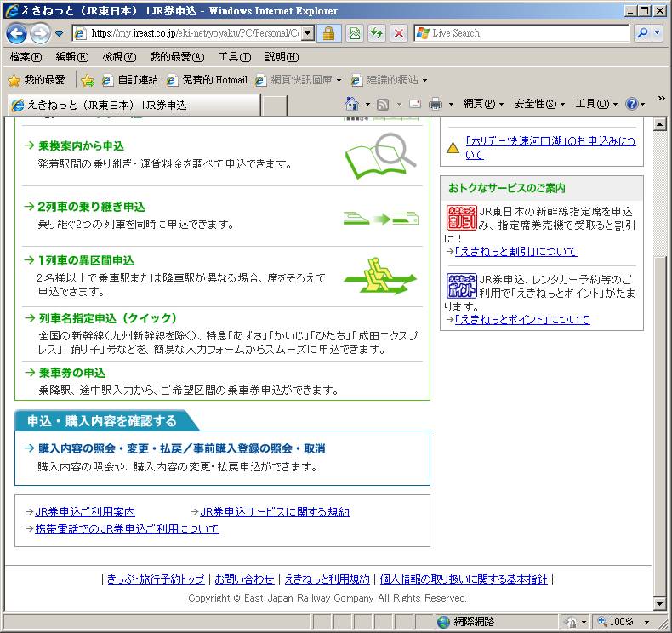The height and width of the screenshot is (633, 672).
Task: Click the security lock icon in address bar
Action: tap(328, 33)
